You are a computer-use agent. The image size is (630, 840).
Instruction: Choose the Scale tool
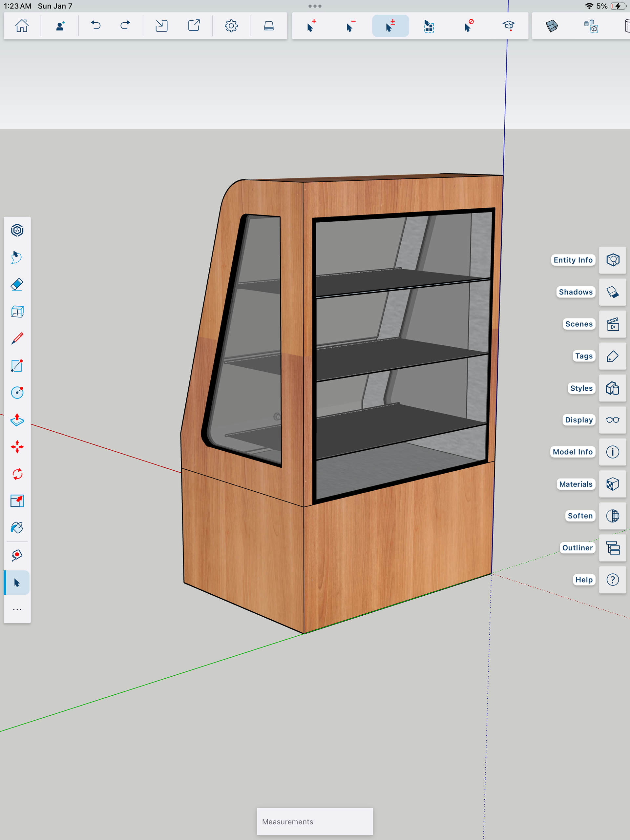17,501
